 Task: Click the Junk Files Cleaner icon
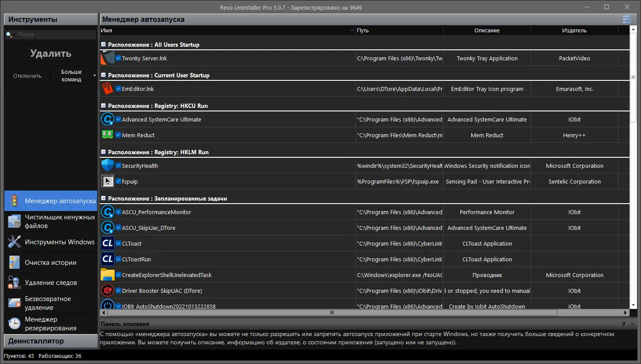(x=14, y=221)
